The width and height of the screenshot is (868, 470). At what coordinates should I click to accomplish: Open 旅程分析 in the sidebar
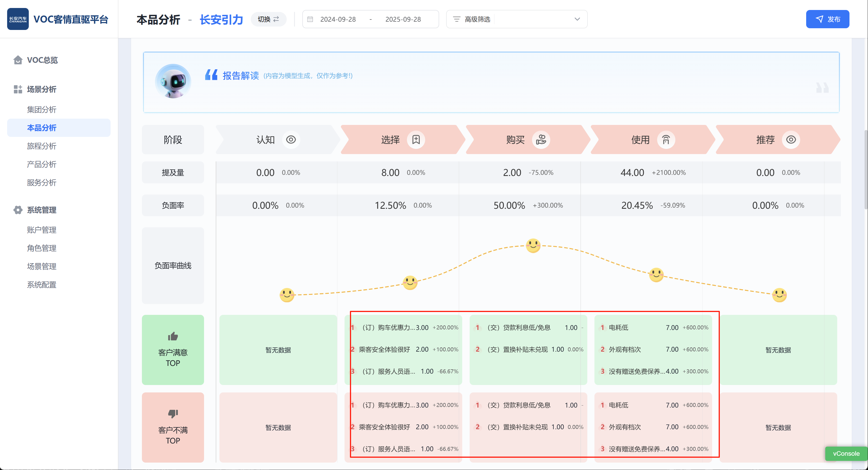tap(41, 146)
